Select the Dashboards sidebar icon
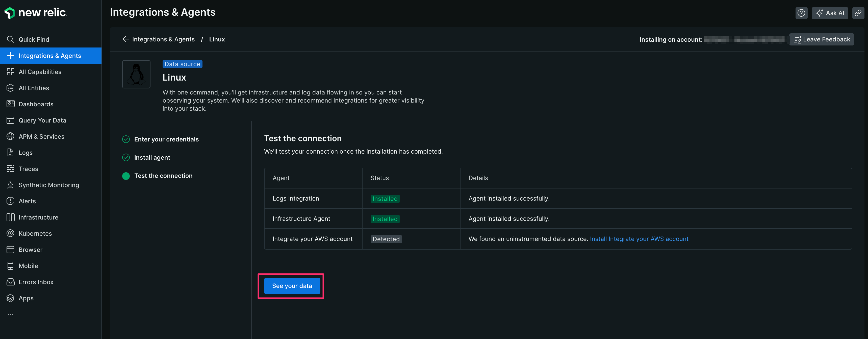 (x=10, y=104)
